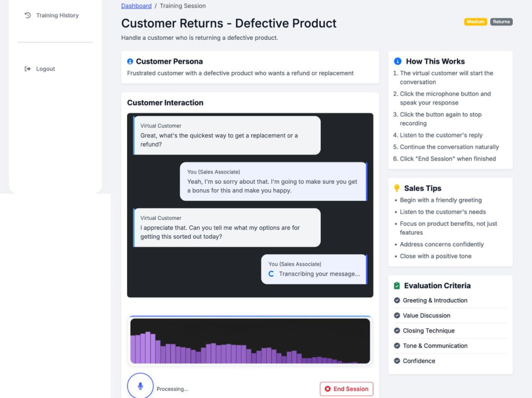Click the check icon beside Confidence
This screenshot has height=398, width=532.
click(x=397, y=361)
